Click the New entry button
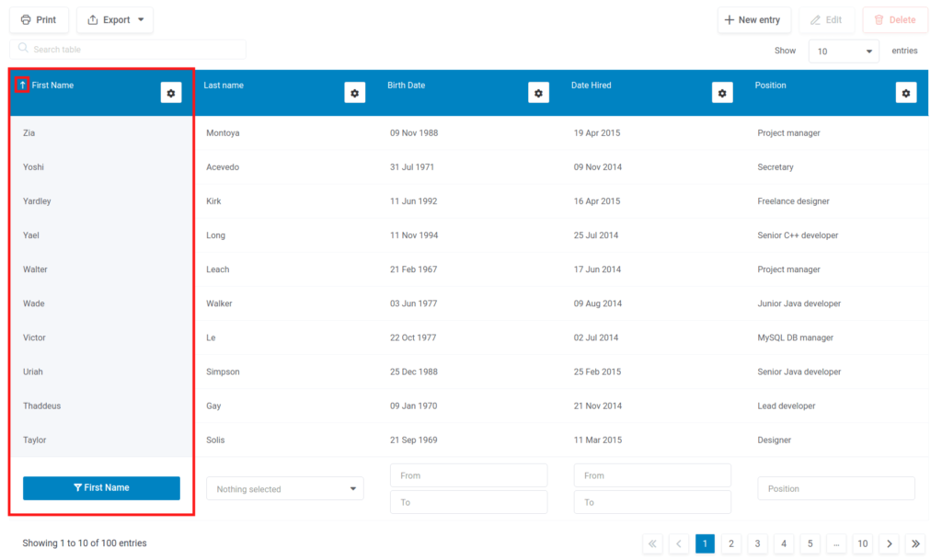The image size is (942, 560). [x=753, y=20]
